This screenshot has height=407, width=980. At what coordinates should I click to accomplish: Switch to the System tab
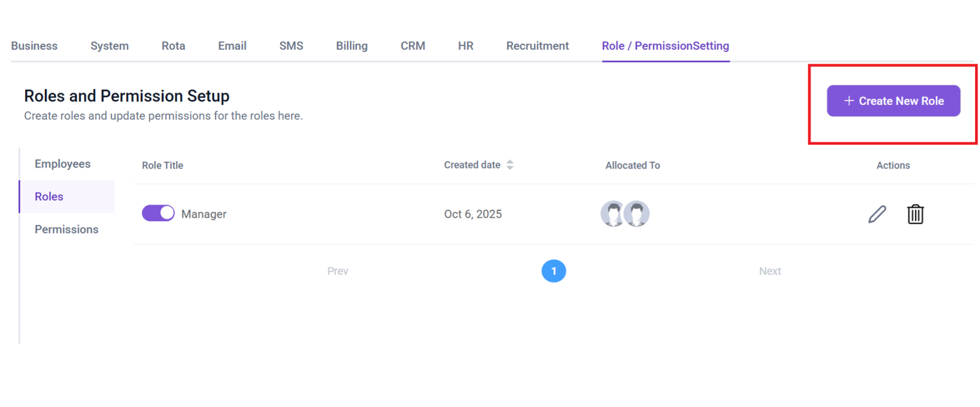click(109, 46)
